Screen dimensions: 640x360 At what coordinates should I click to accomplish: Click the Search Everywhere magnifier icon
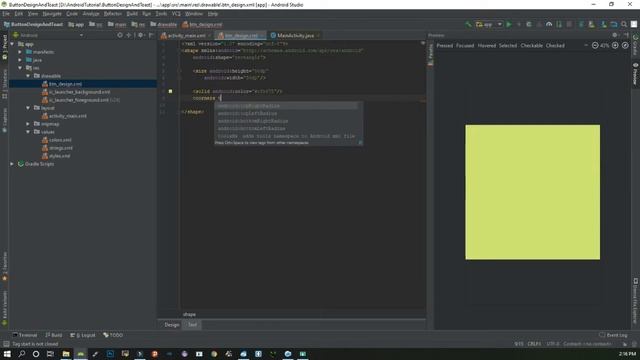[624, 24]
